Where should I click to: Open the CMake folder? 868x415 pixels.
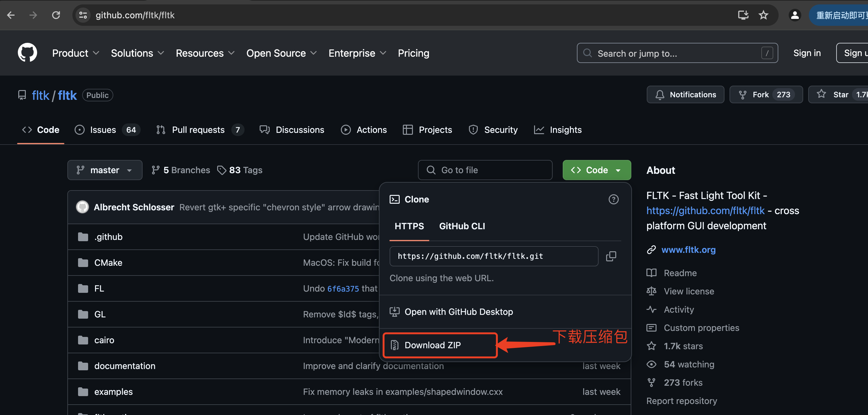108,263
